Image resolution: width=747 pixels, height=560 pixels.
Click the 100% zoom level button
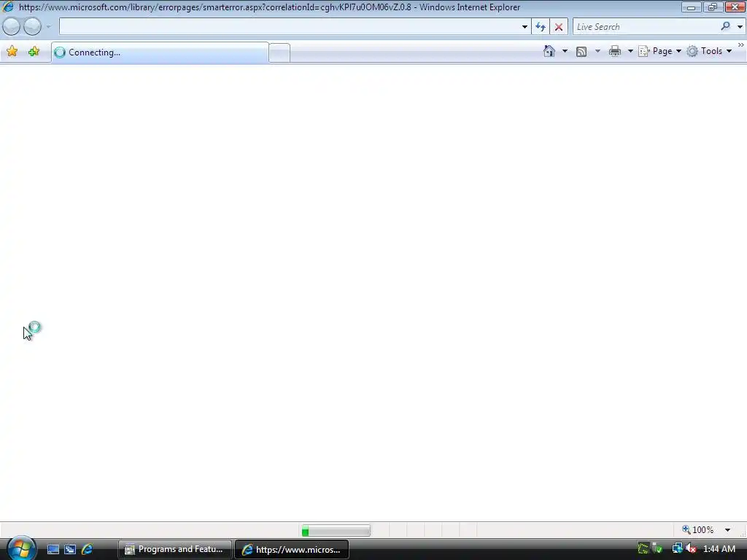click(698, 530)
